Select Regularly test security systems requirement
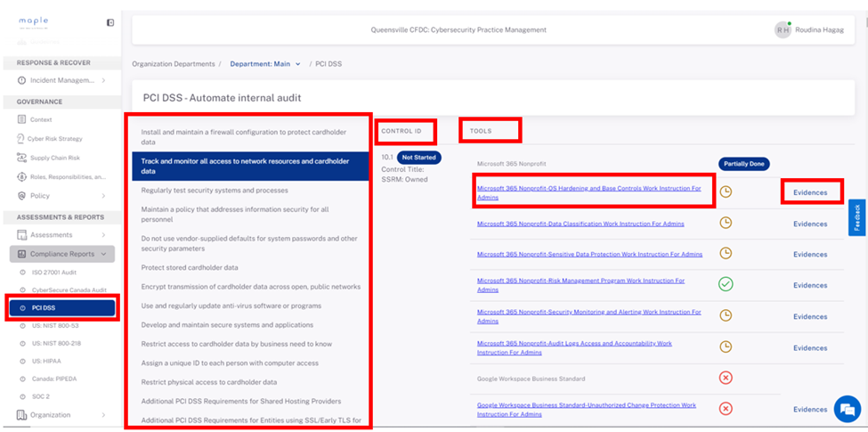The height and width of the screenshot is (432, 868). tap(250, 191)
